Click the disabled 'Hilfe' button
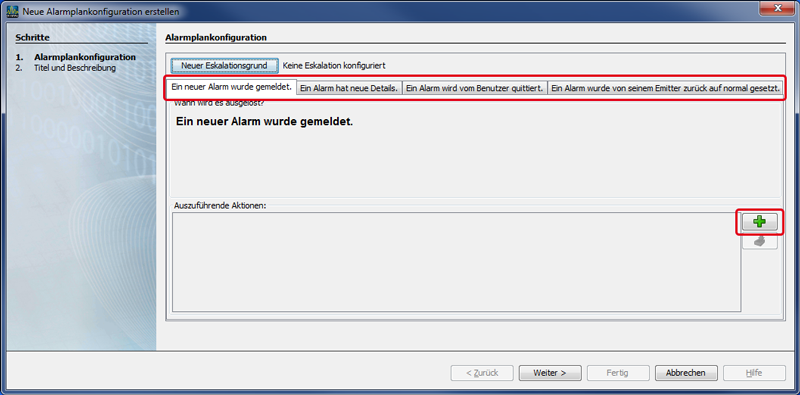The height and width of the screenshot is (395, 800). (754, 373)
